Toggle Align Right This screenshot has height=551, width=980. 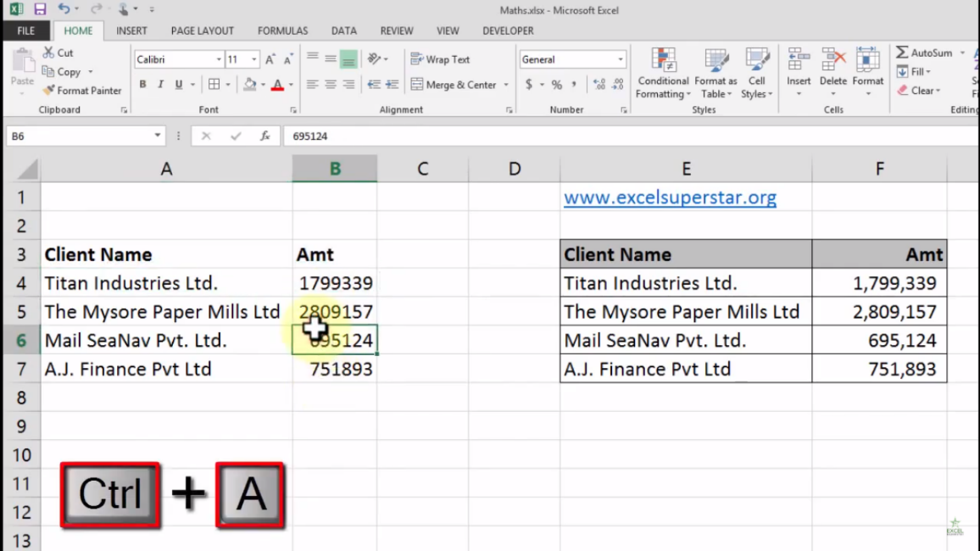(348, 84)
